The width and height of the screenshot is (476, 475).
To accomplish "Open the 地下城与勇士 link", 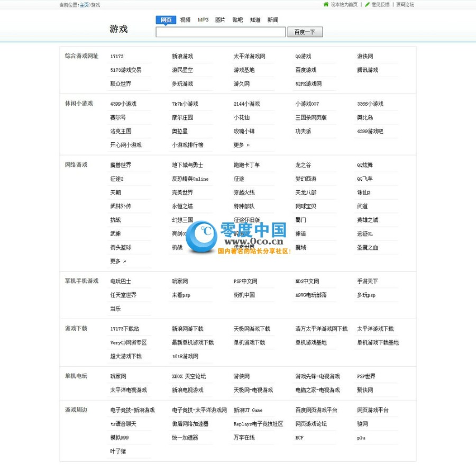I will pos(188,165).
